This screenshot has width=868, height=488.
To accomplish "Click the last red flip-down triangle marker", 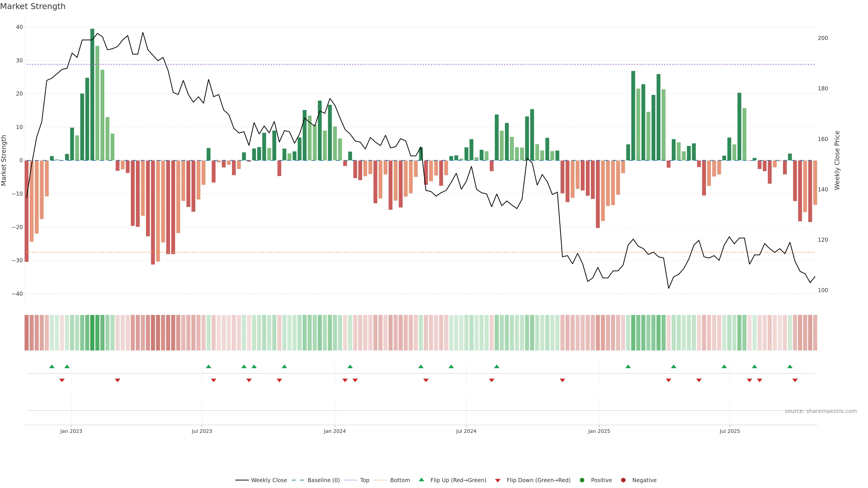I will click(x=795, y=380).
